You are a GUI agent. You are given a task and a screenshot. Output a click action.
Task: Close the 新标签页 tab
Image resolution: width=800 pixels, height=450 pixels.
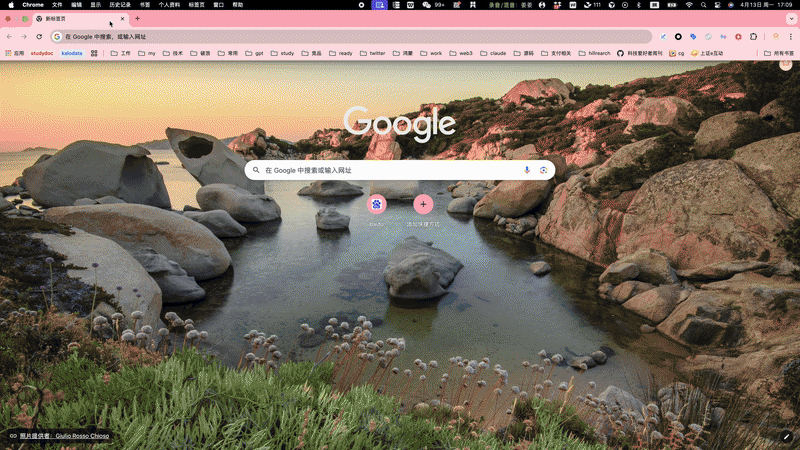click(122, 18)
